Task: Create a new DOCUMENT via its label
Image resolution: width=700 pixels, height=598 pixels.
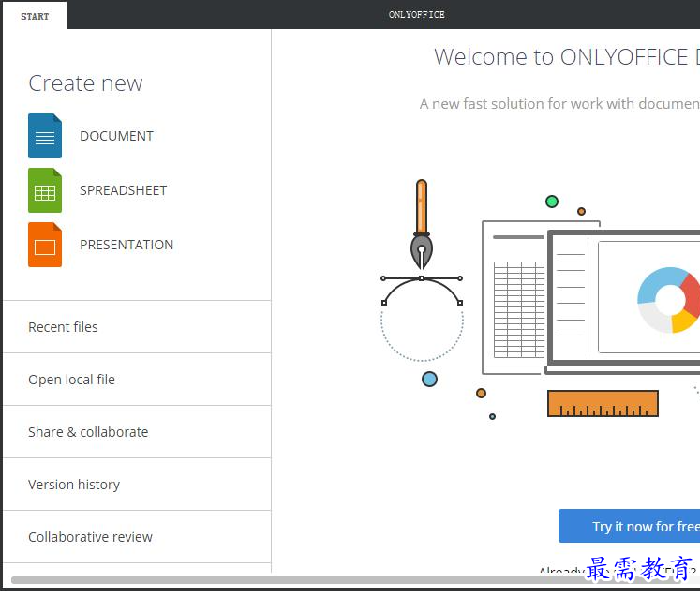Action: point(116,136)
